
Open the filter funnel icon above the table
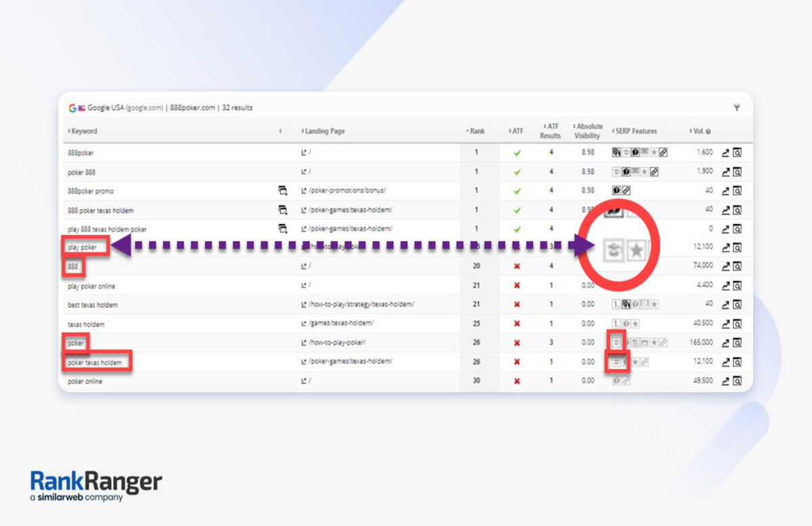736,108
